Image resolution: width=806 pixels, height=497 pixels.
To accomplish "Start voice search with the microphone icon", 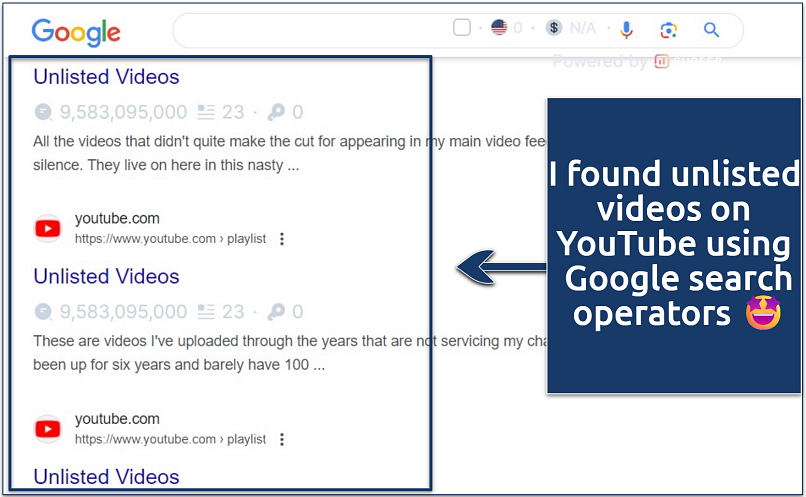I will click(x=626, y=29).
